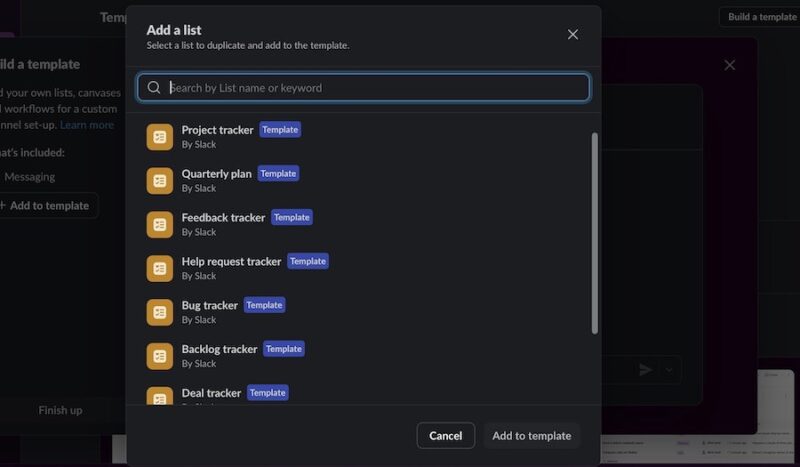Click Template badge next to Project tracker

pos(280,130)
